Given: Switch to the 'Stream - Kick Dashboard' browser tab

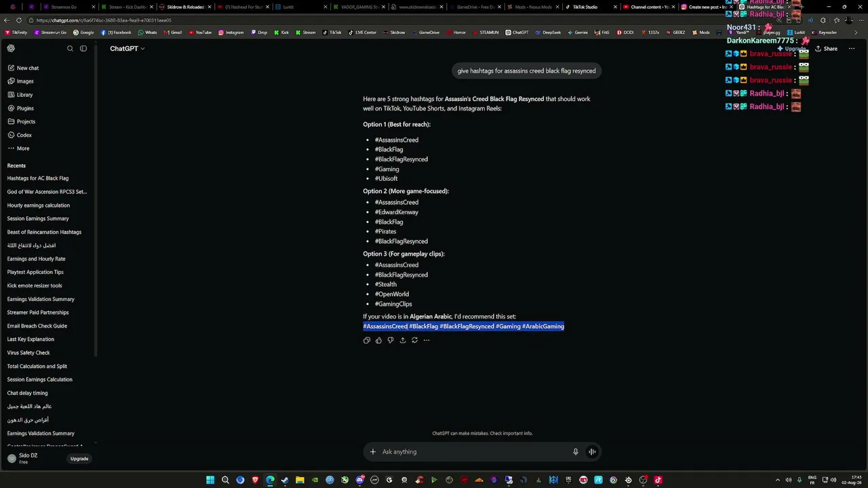Looking at the screenshot, I should click(126, 7).
